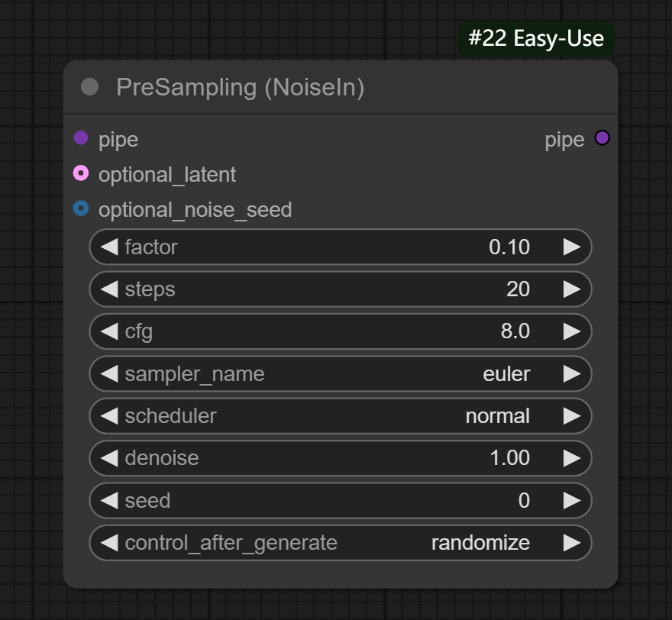Screen dimensions: 672x620
Task: Click the PreSampling (NoiseIn) node title
Action: pyautogui.click(x=240, y=87)
